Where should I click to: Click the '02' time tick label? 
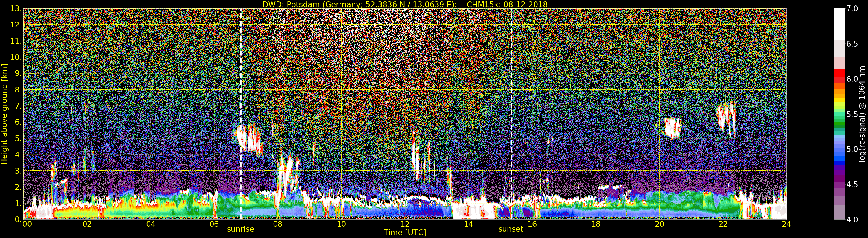tap(87, 224)
